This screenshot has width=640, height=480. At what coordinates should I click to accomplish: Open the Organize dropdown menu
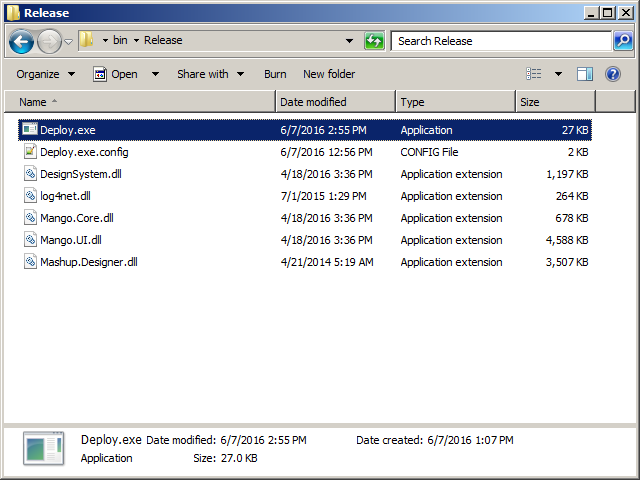point(45,74)
